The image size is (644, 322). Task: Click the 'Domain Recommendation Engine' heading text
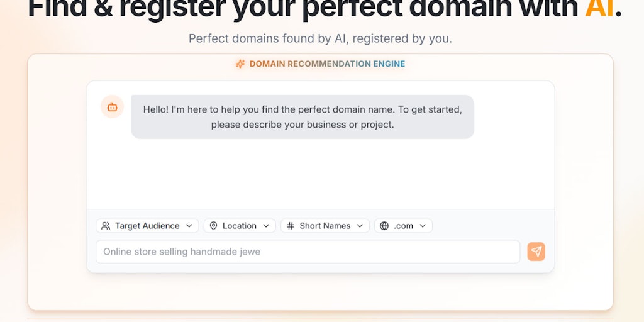coord(327,64)
